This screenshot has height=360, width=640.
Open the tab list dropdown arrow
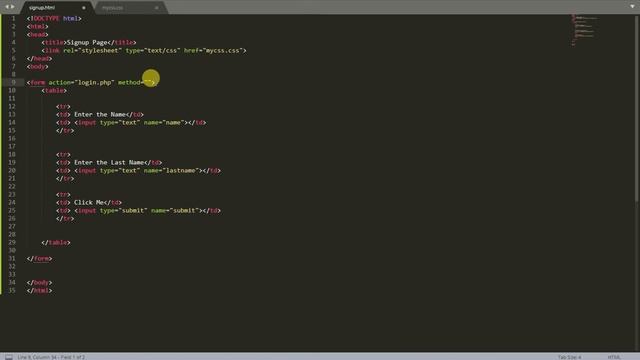[x=632, y=7]
